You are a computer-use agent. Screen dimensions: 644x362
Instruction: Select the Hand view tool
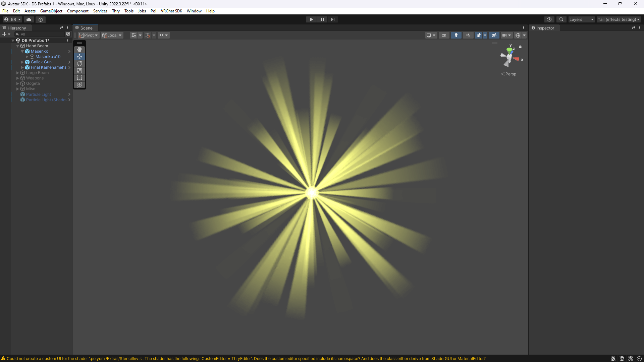[x=79, y=50]
